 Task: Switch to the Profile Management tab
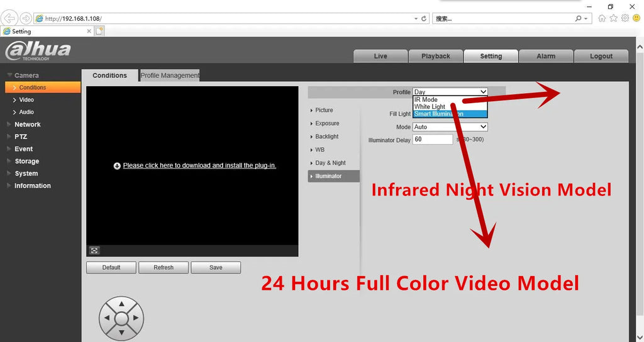[x=170, y=75]
